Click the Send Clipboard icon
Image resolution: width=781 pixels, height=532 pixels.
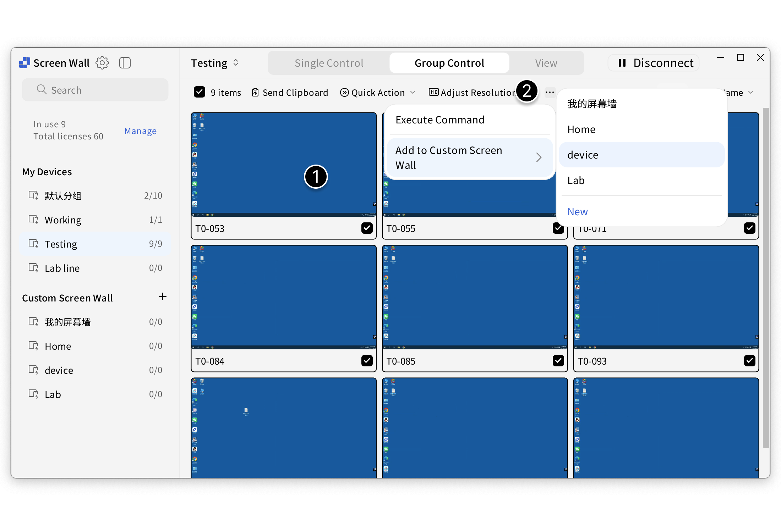click(256, 92)
